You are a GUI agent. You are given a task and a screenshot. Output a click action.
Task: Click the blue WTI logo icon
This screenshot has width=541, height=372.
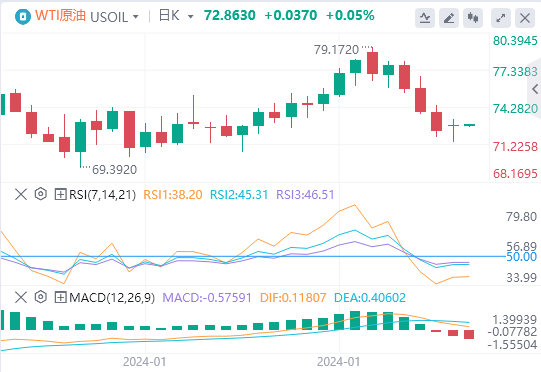click(x=23, y=17)
